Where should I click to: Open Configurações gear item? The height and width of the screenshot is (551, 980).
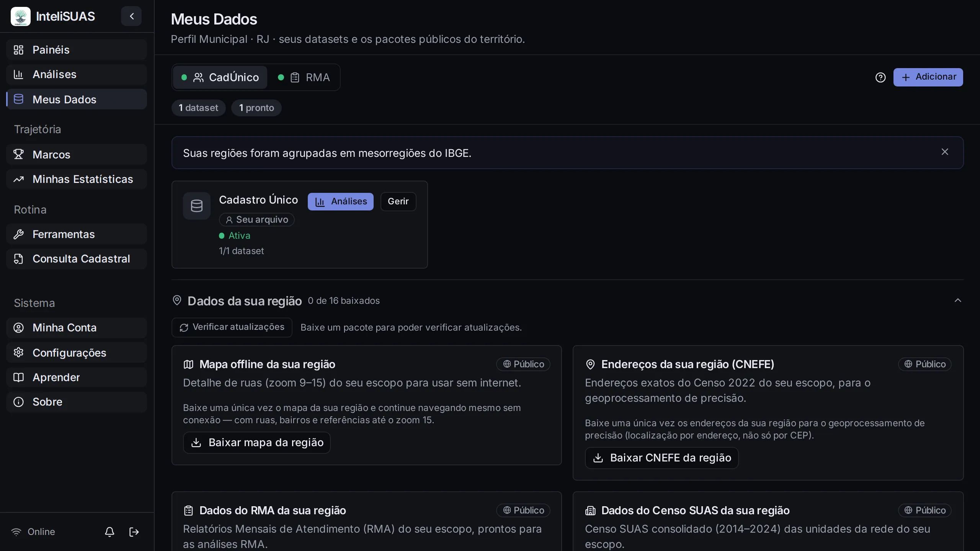77,353
